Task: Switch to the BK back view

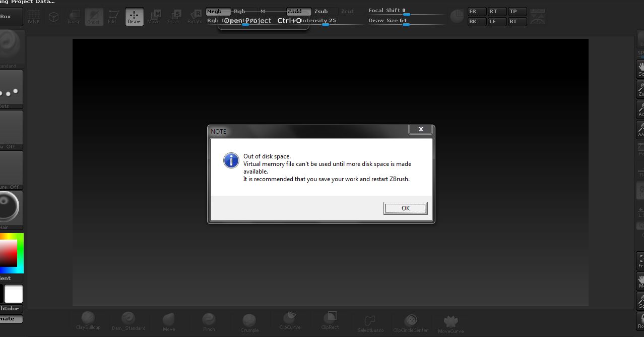Action: [477, 22]
